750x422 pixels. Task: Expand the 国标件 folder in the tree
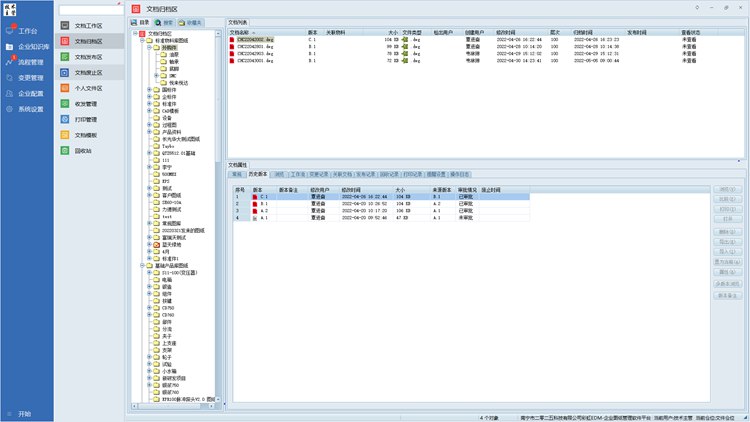(x=149, y=89)
